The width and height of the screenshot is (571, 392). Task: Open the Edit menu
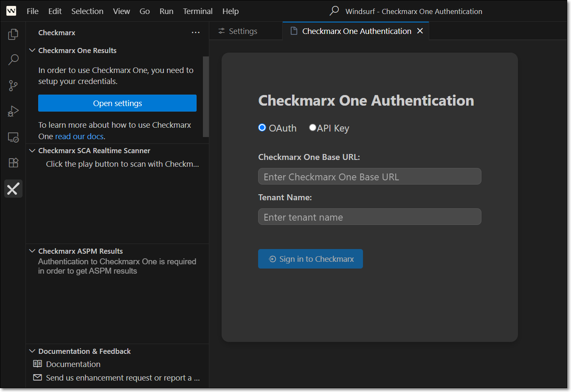55,11
